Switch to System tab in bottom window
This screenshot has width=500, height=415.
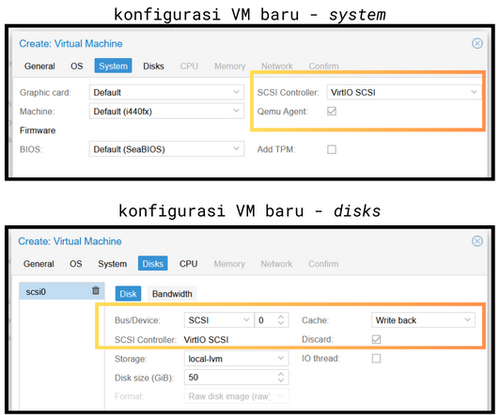(x=112, y=264)
